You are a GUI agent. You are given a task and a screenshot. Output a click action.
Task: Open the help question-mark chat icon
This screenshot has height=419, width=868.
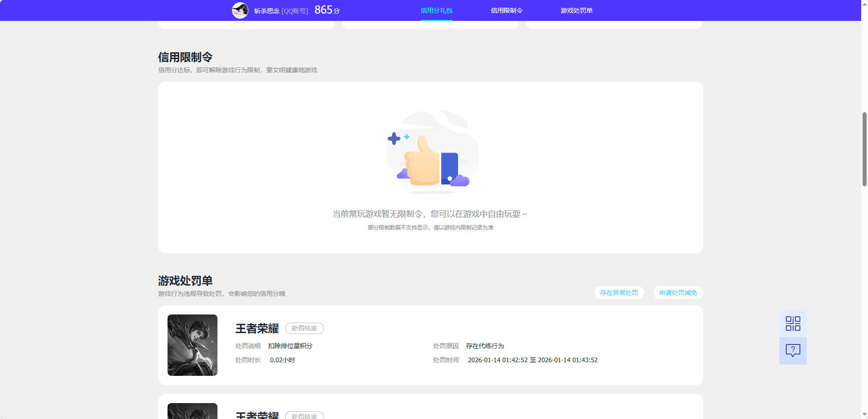click(793, 350)
